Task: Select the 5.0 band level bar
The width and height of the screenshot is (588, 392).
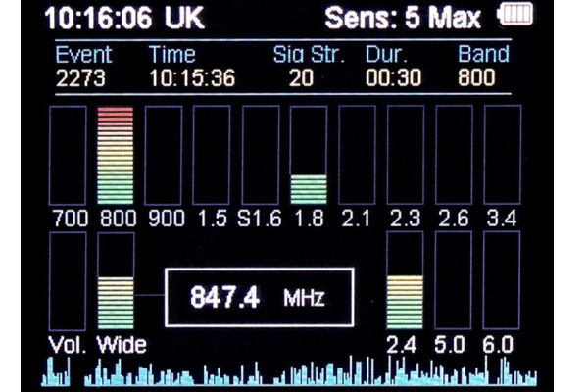Action: pyautogui.click(x=453, y=281)
